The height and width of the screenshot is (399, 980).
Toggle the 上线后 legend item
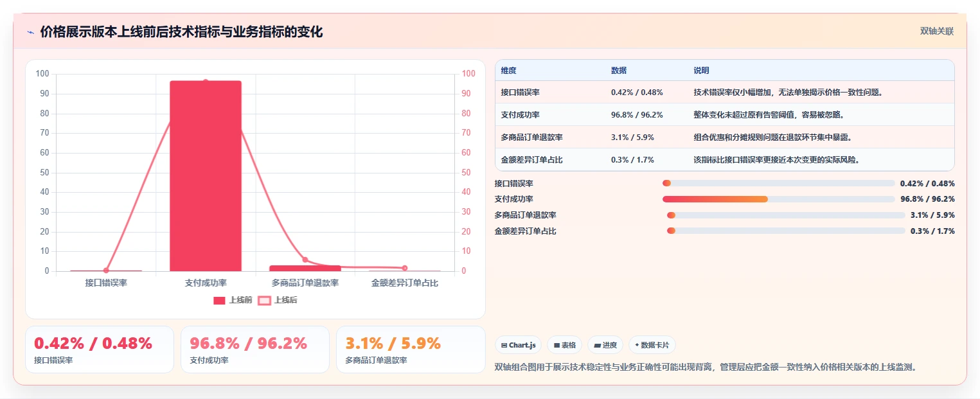[278, 300]
